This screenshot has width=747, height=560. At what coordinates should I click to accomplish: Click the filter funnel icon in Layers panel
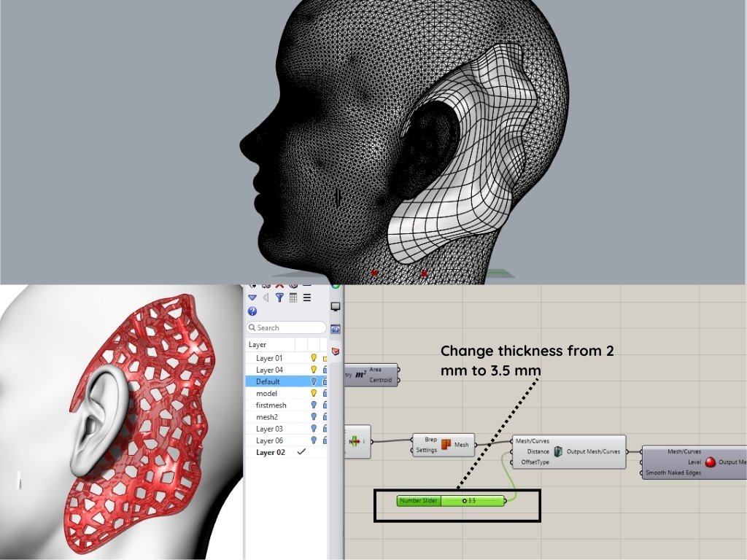point(279,297)
